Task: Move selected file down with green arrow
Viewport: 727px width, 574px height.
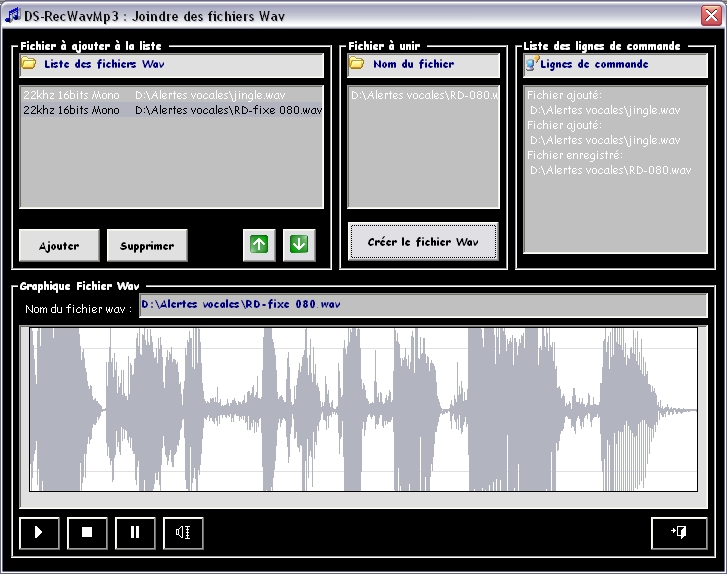Action: click(299, 244)
